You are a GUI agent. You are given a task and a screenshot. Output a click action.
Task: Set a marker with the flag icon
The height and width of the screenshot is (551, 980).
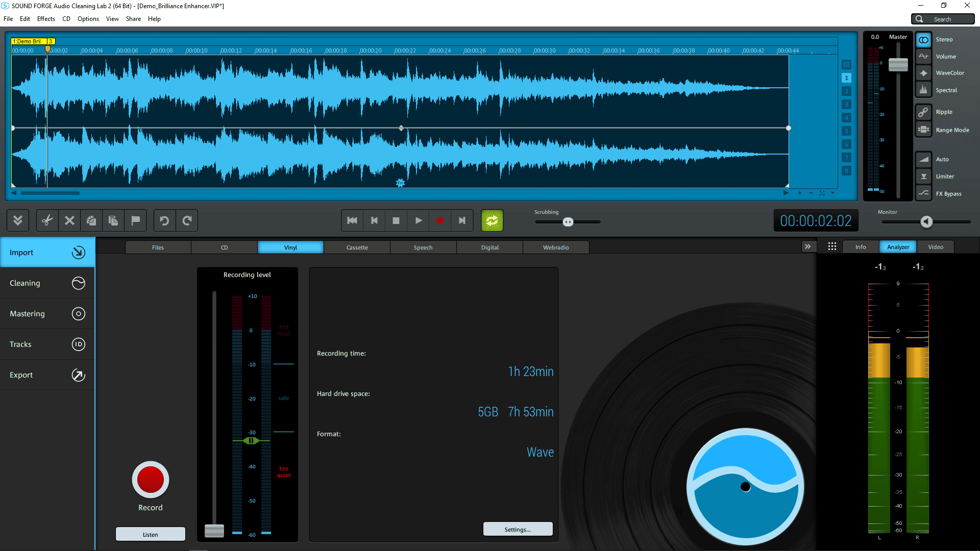135,220
